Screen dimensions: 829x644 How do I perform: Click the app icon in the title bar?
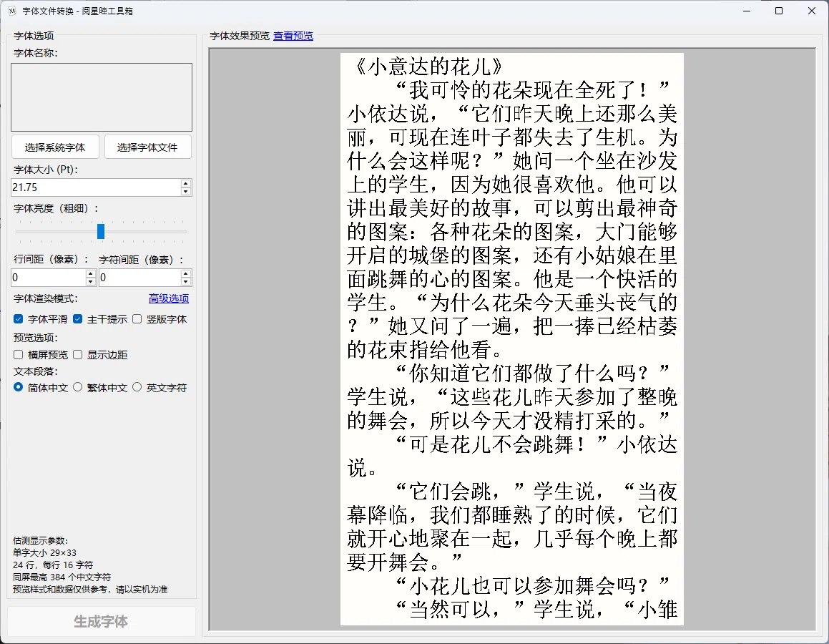tap(12, 11)
